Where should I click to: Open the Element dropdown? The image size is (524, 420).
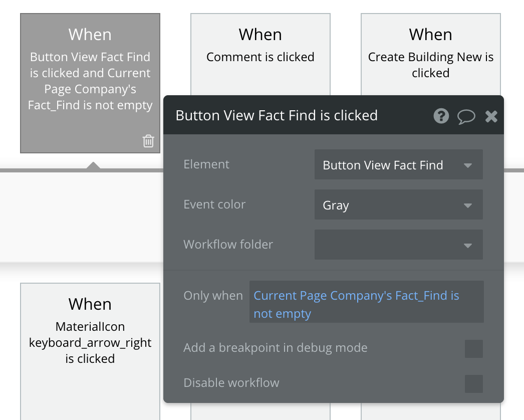(x=398, y=164)
